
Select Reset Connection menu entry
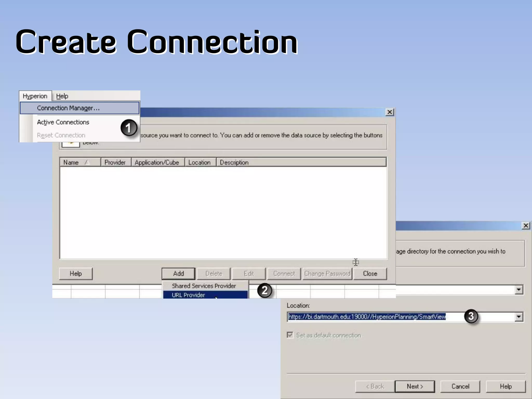[x=61, y=135]
